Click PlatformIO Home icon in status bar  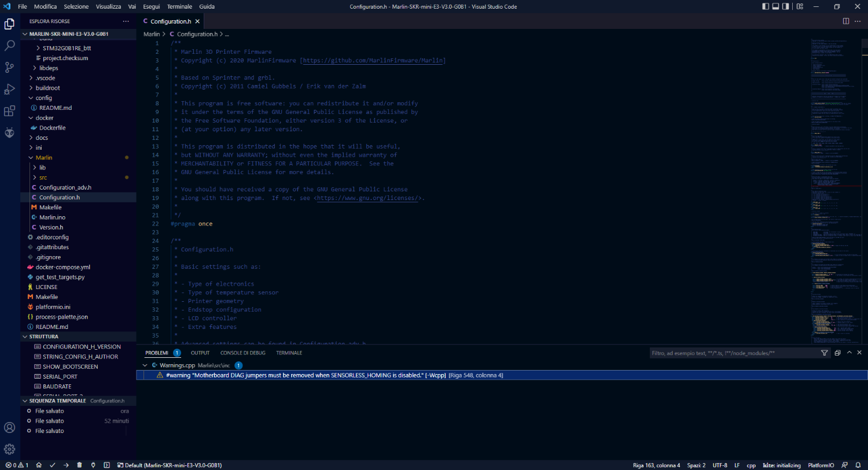point(39,465)
